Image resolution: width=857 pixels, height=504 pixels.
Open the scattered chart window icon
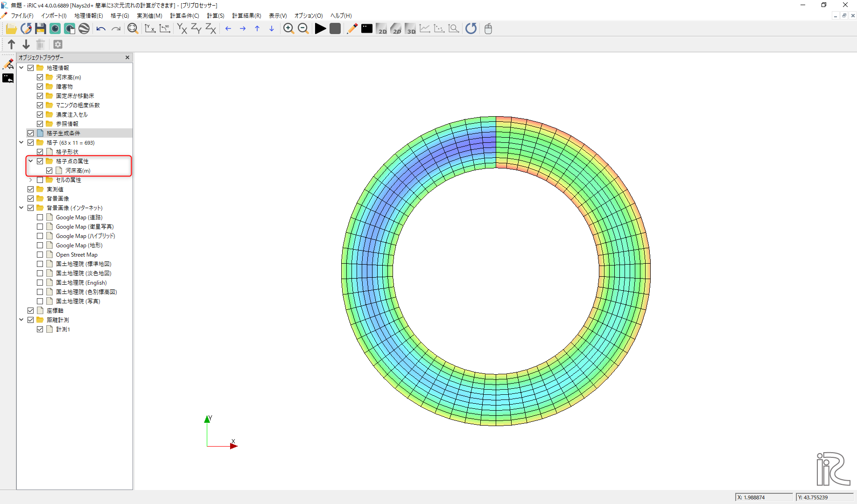[x=439, y=29]
